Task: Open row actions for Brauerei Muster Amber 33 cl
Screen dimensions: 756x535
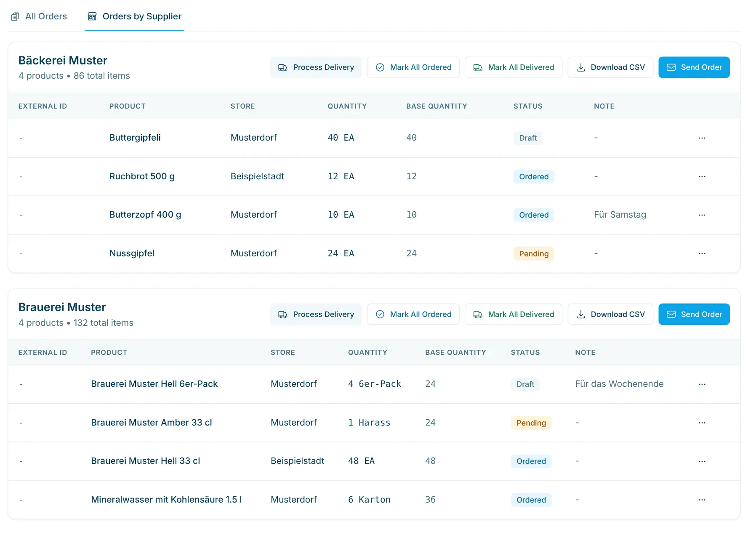Action: (x=702, y=423)
